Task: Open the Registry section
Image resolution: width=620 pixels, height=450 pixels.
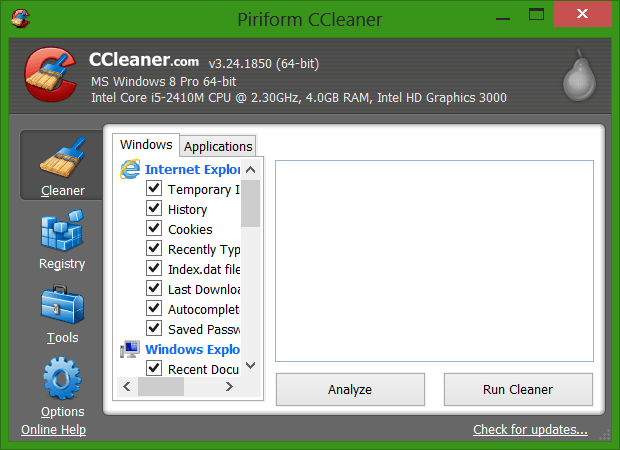Action: point(62,240)
